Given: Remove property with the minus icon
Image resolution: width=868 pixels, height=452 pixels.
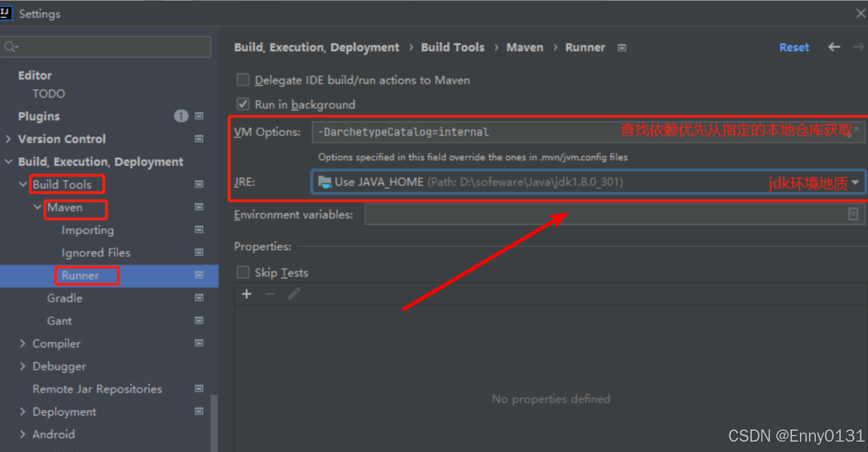Looking at the screenshot, I should click(270, 294).
